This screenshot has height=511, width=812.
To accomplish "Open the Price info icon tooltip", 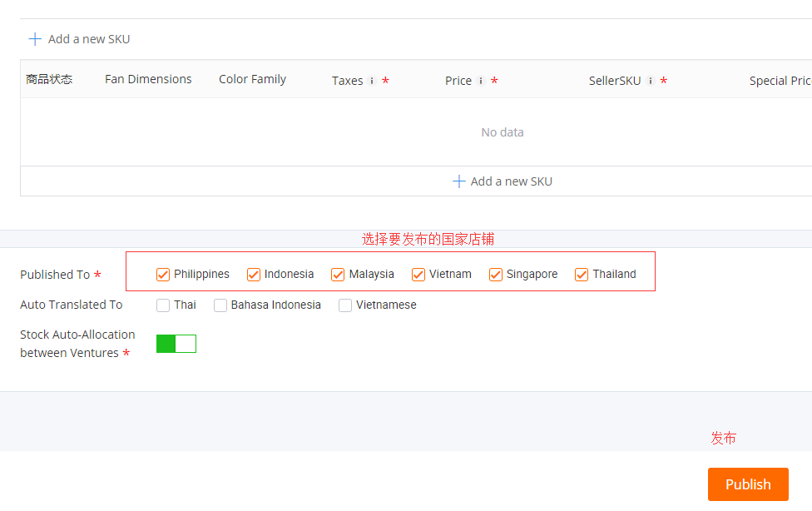I will pos(481,81).
